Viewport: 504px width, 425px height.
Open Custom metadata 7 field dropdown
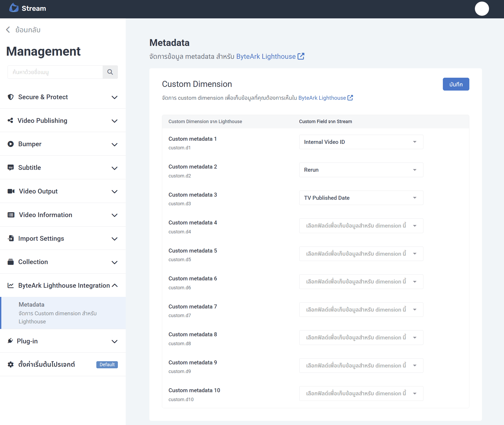click(x=361, y=309)
